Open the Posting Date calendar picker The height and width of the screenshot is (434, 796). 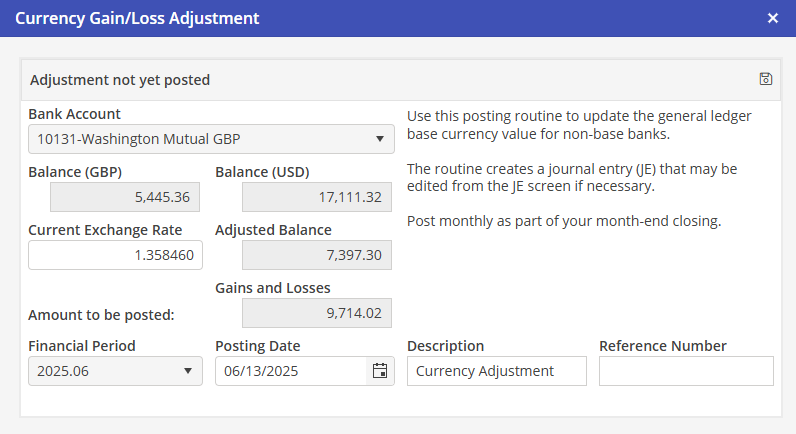tap(380, 371)
